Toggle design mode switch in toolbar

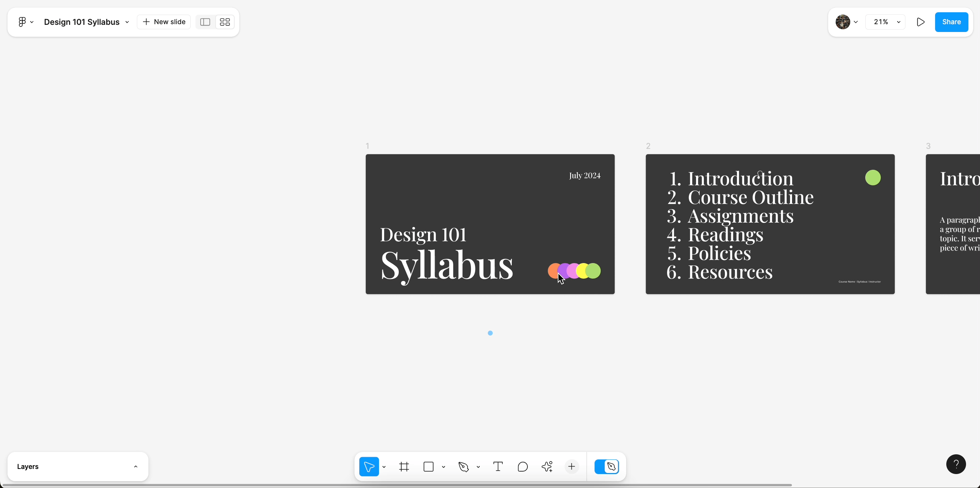point(607,466)
